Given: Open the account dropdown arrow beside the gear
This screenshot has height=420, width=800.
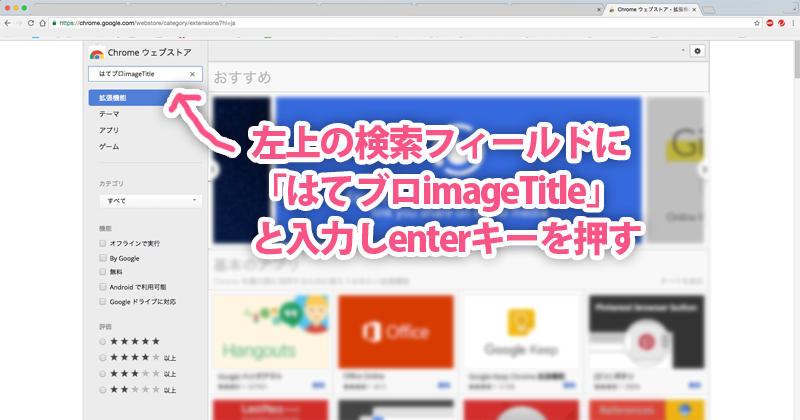Looking at the screenshot, I should (683, 51).
